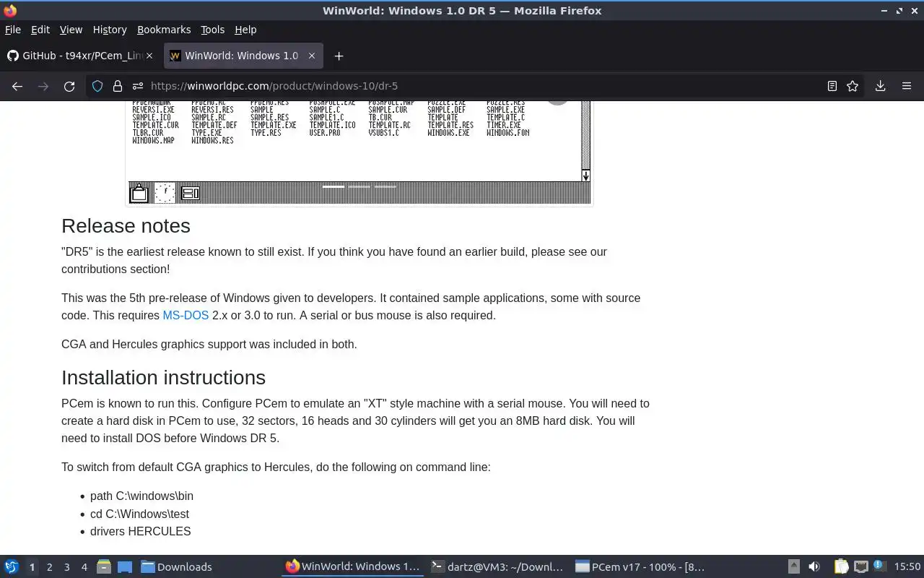
Task: Open the clipboard manager tray icon
Action: point(841,566)
